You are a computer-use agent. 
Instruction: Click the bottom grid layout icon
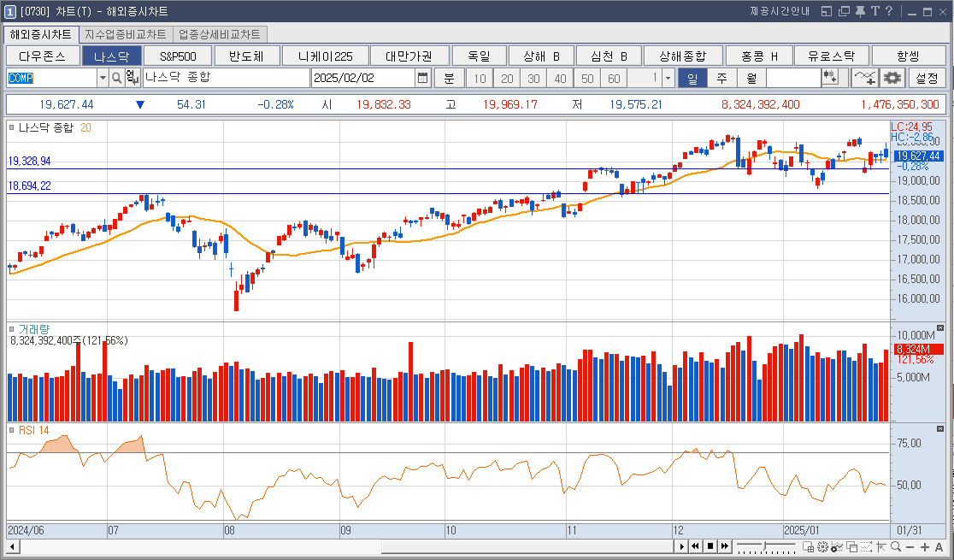(x=808, y=546)
